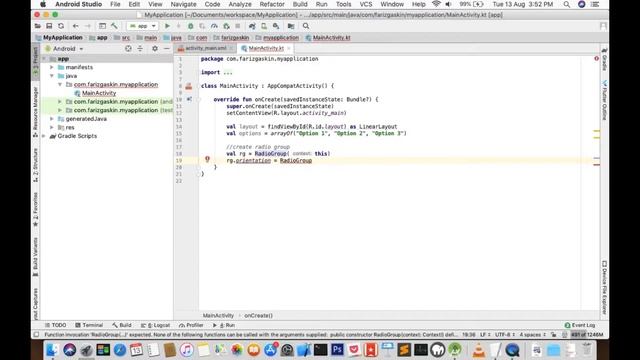Image resolution: width=640 pixels, height=360 pixels.
Task: Open the Profiler tool window
Action: pos(191,325)
